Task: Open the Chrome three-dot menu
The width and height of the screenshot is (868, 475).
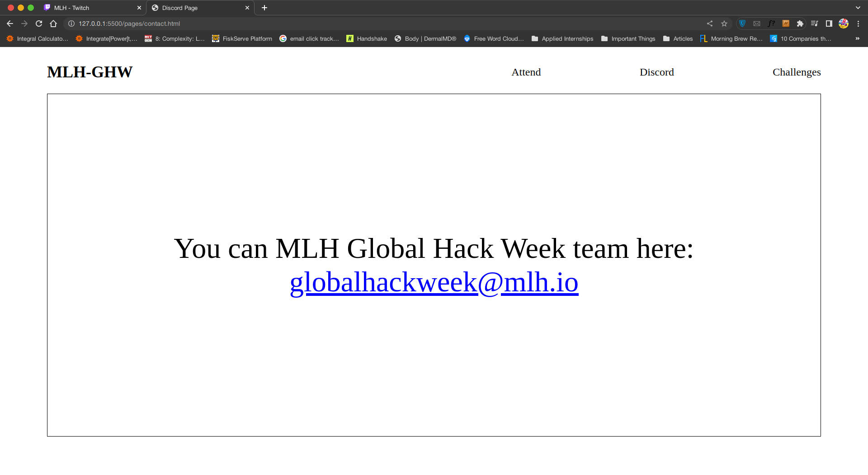Action: [x=858, y=24]
